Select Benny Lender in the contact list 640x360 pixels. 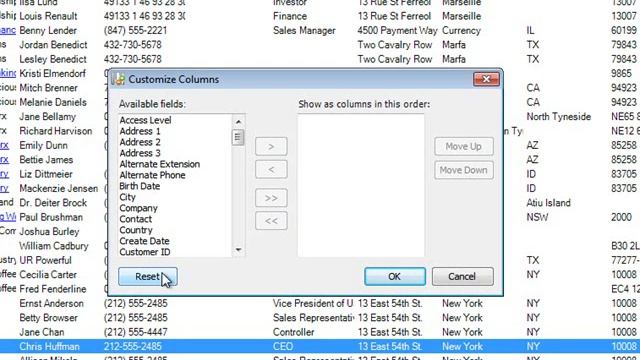pyautogui.click(x=48, y=31)
